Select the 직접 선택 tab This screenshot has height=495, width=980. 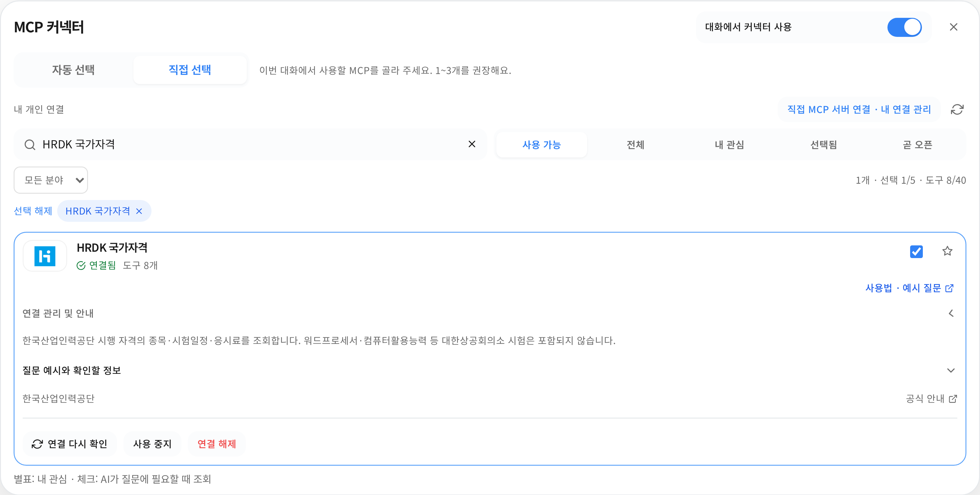point(190,70)
